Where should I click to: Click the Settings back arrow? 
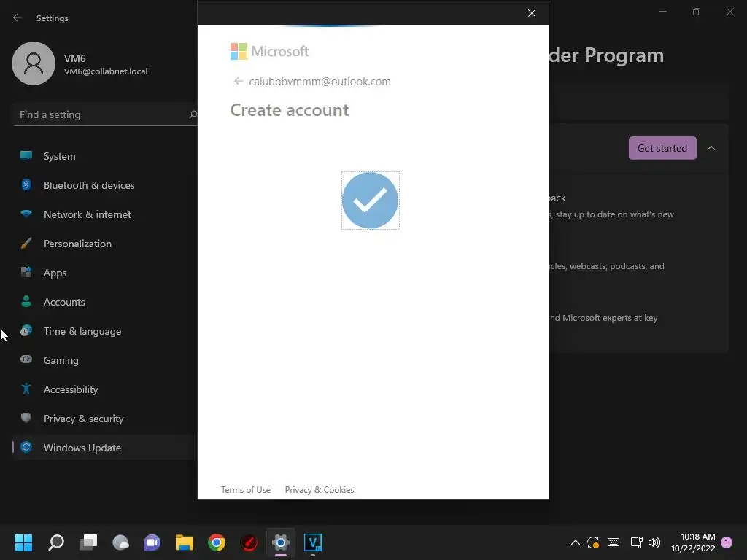pyautogui.click(x=18, y=17)
